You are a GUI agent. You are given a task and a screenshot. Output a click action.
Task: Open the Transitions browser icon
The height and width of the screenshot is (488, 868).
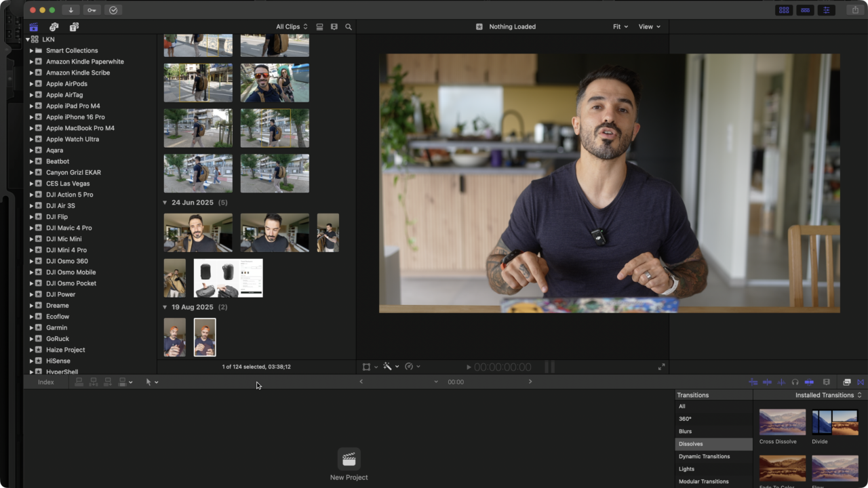pyautogui.click(x=861, y=382)
